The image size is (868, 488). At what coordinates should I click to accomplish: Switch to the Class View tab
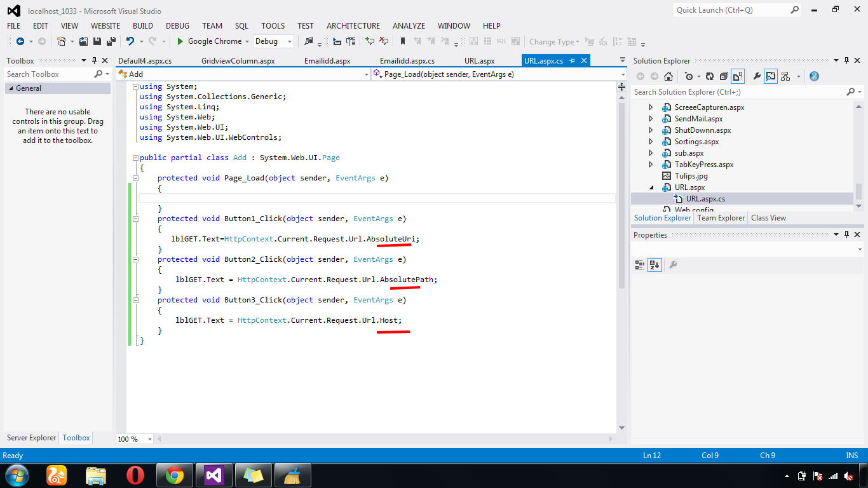[x=768, y=218]
